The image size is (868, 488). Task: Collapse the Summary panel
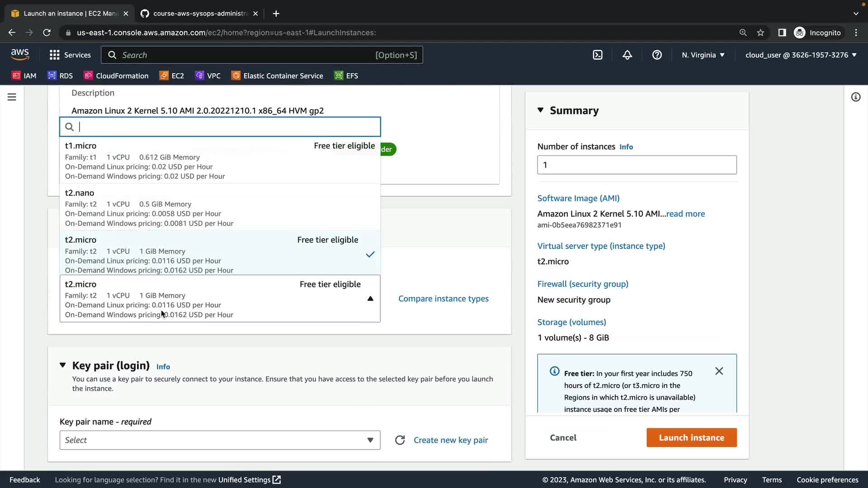(x=540, y=110)
